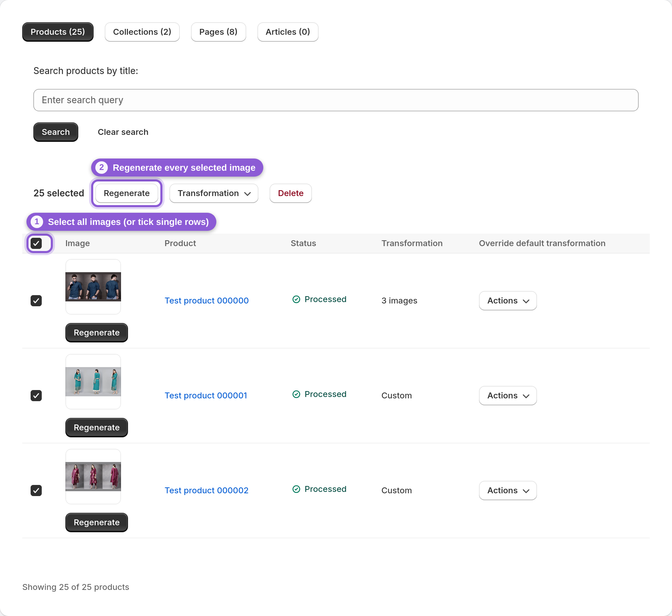Regenerate the Test product 000001 image
672x616 pixels.
[97, 428]
